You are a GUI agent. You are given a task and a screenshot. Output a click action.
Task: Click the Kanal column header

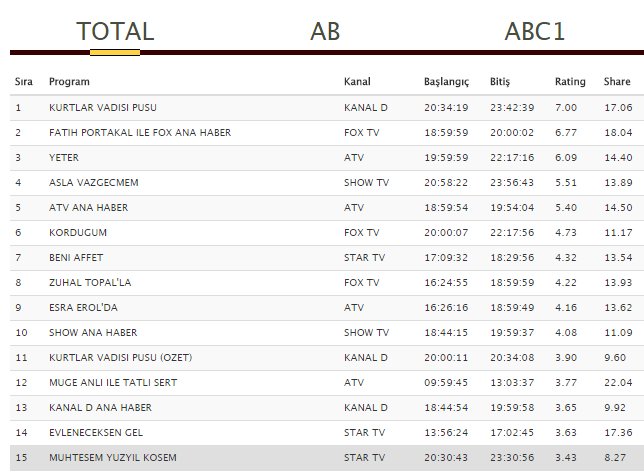[357, 81]
